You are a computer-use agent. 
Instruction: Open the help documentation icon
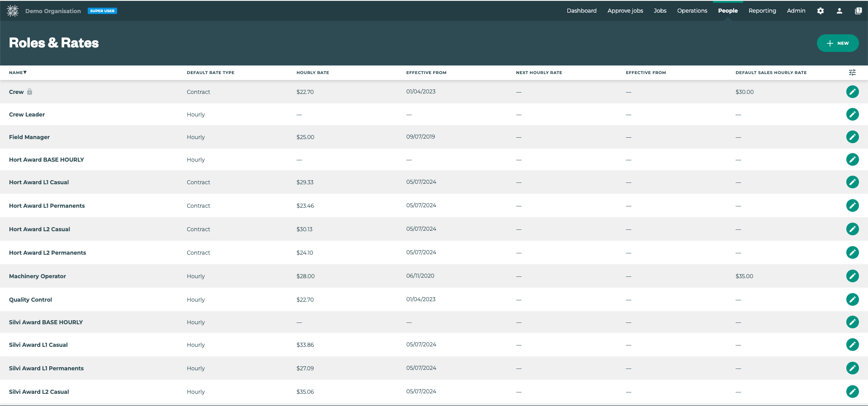[x=858, y=11]
